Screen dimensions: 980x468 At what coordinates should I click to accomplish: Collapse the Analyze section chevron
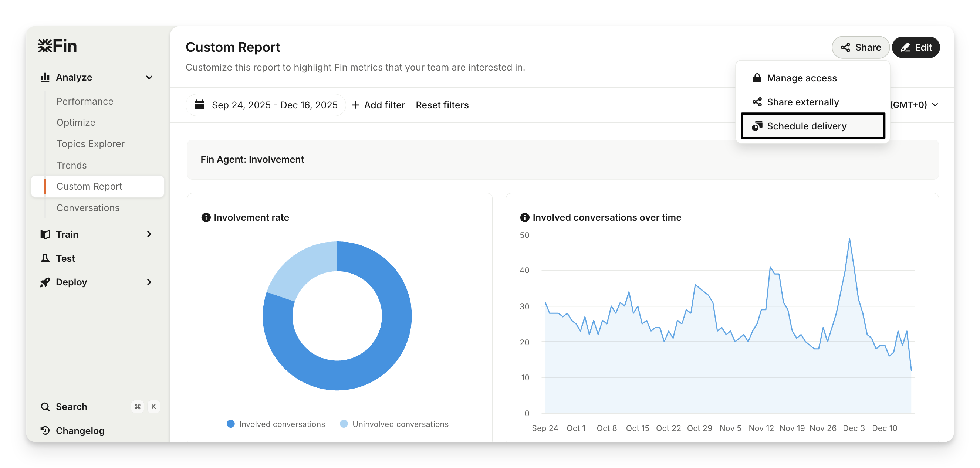pos(149,78)
